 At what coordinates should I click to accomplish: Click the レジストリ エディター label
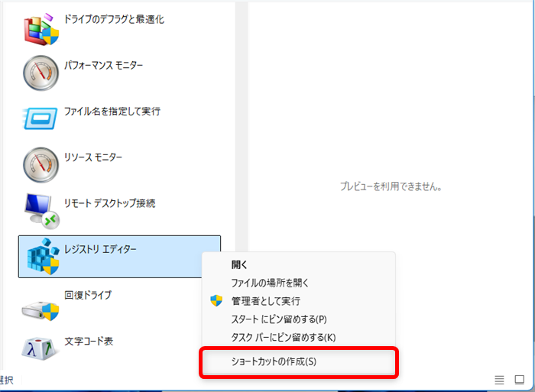point(100,249)
